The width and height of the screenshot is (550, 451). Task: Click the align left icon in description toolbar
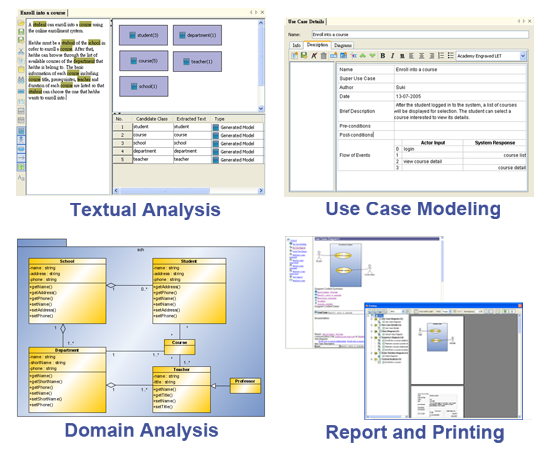[x=411, y=55]
